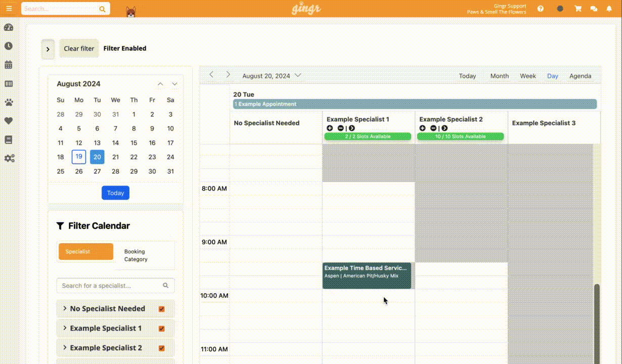The width and height of the screenshot is (622, 364).
Task: Open the heart icon in sidebar
Action: (x=9, y=121)
